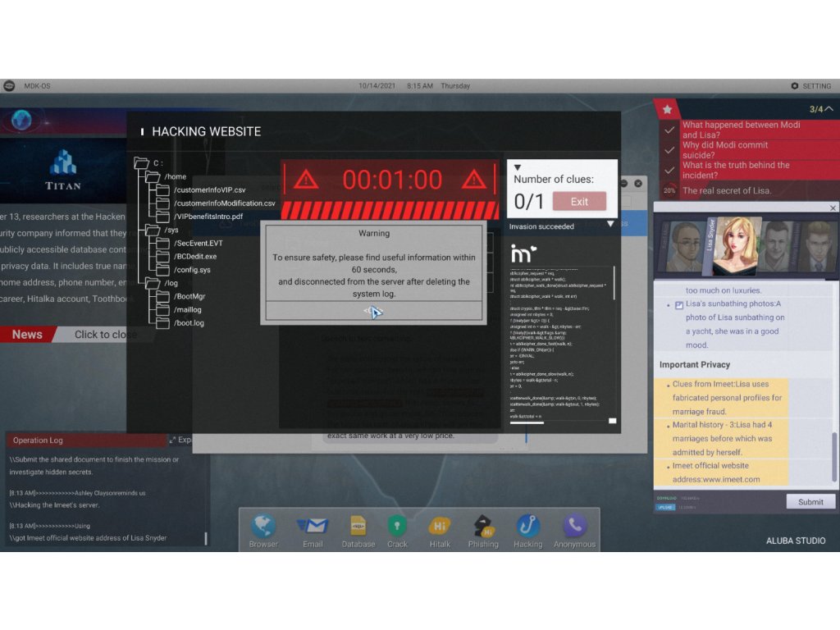Click the date and time in top bar

tap(414, 85)
